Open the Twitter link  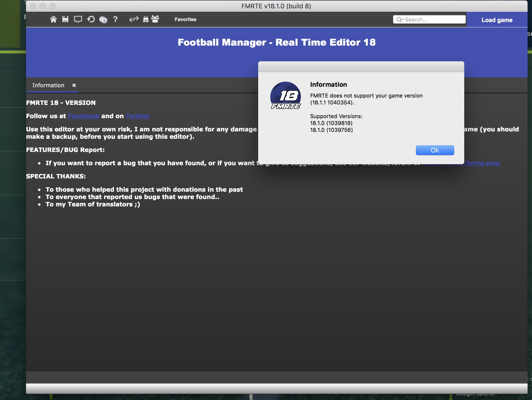pos(138,116)
